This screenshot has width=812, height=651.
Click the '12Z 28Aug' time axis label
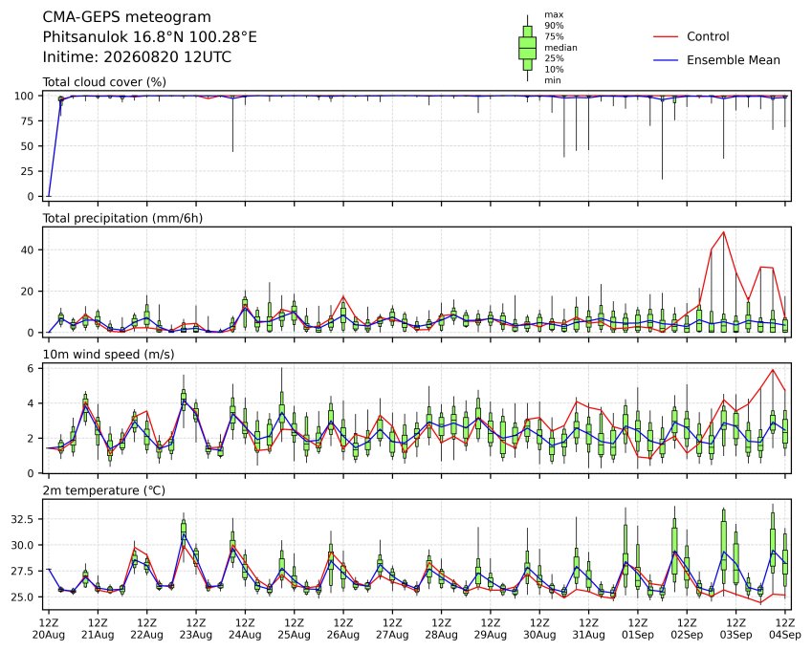coord(441,629)
